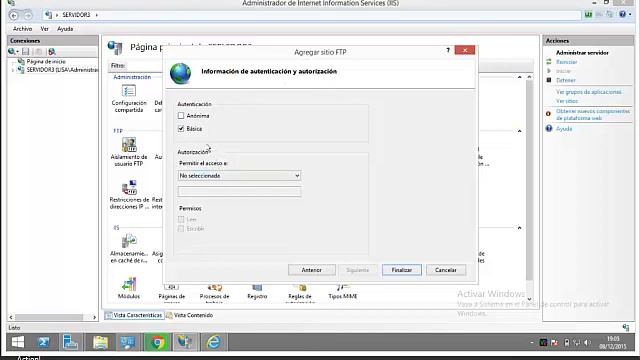Image resolution: width=640 pixels, height=360 pixels.
Task: Click the forward navigation arrow
Action: pyautogui.click(x=27, y=16)
